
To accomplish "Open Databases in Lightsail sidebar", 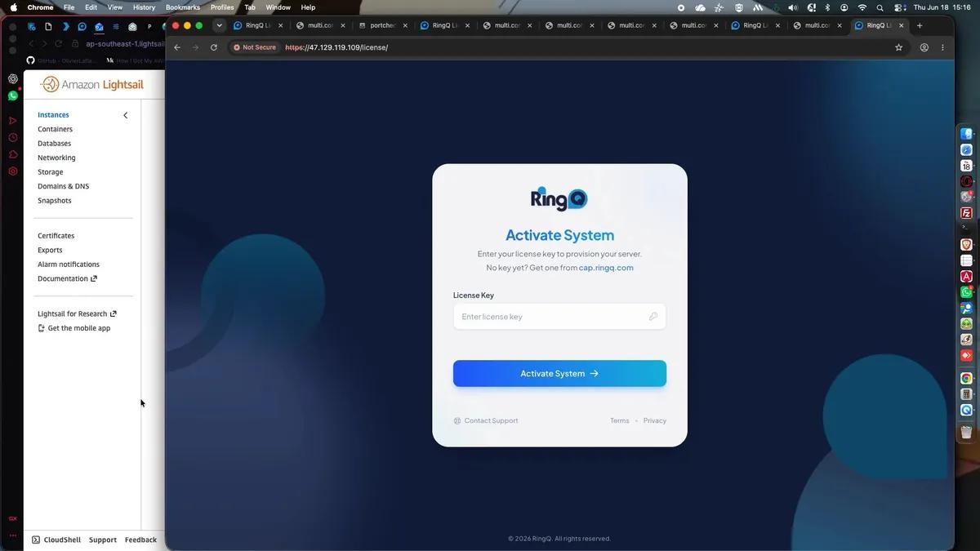I will 54,144.
